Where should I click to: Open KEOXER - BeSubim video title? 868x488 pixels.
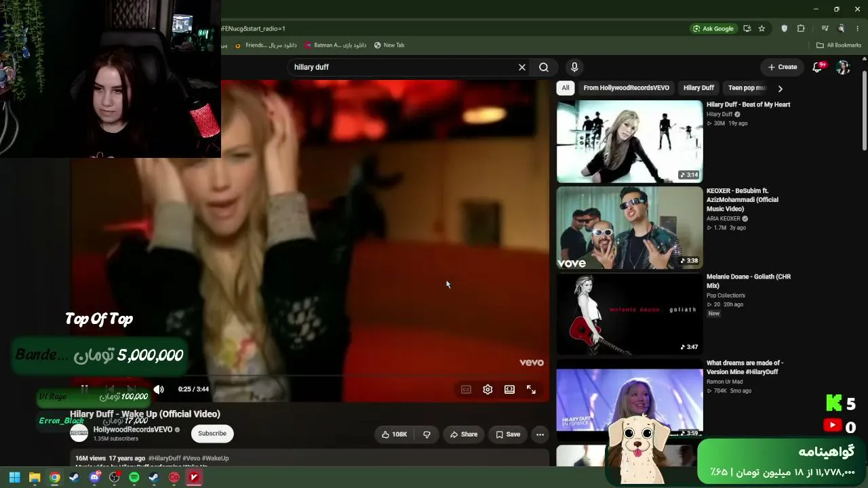[743, 200]
